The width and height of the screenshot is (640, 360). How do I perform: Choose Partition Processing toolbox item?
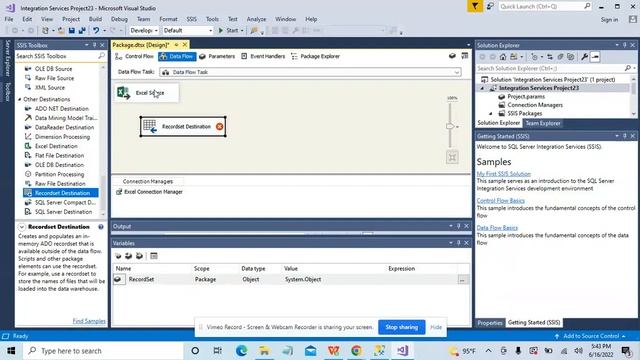(59, 174)
